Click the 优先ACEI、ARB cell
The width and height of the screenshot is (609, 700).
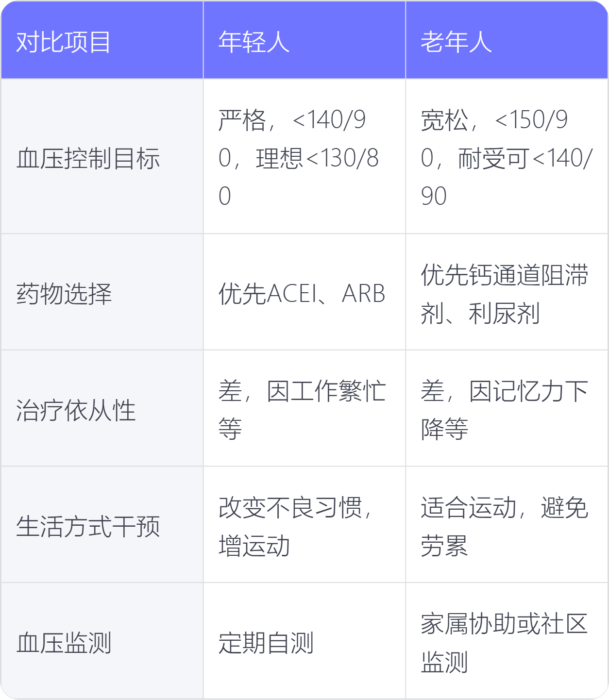tap(304, 292)
